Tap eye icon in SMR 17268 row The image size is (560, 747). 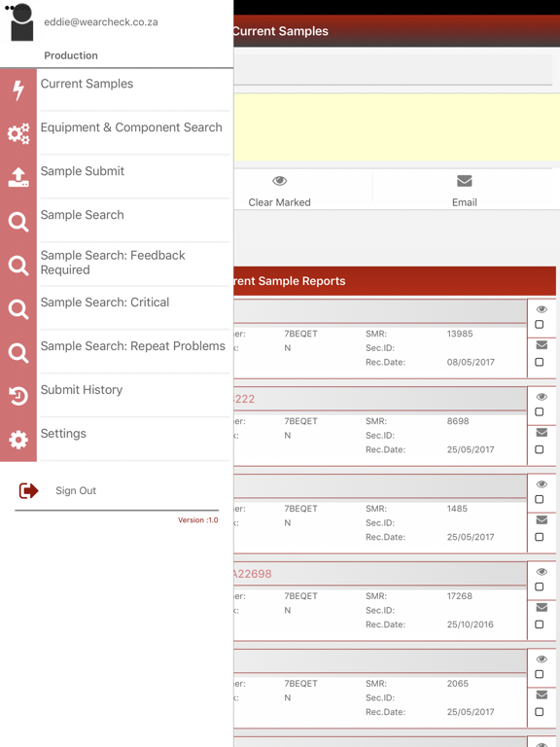542,572
